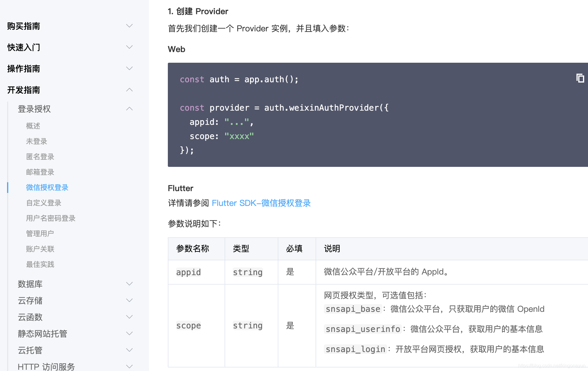Open the 云存储 sidebar section
This screenshot has height=371, width=588.
30,301
